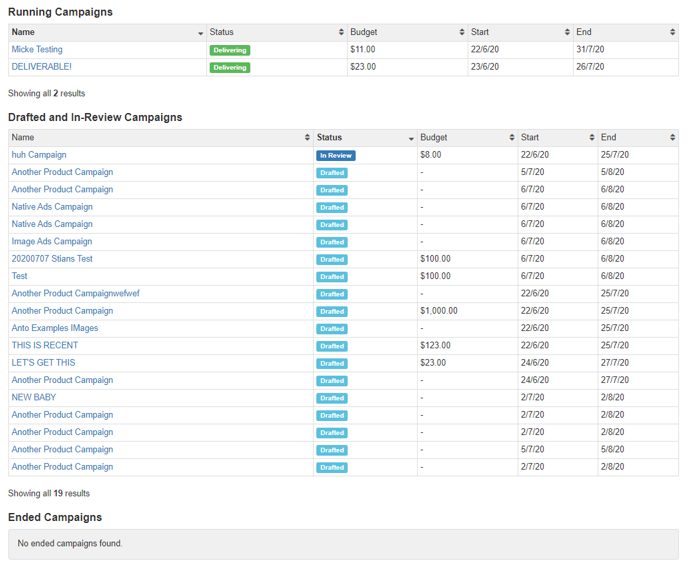
Task: Click Name sort icon in Drafted campaigns table
Action: tap(306, 138)
